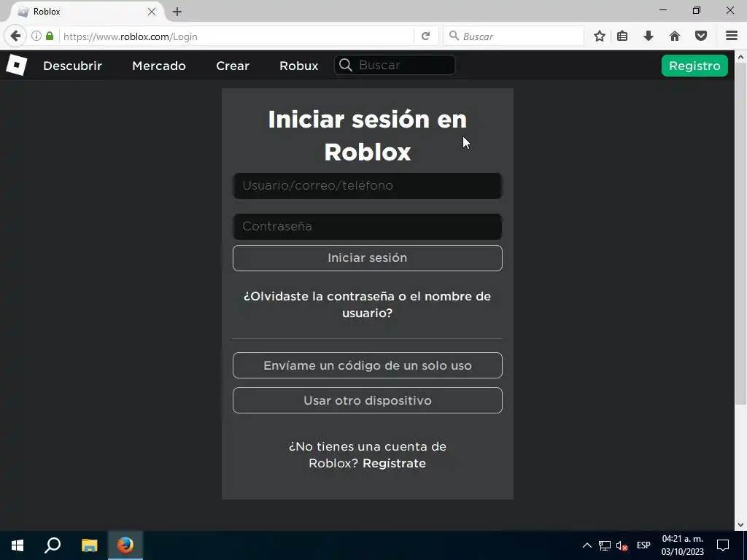This screenshot has width=747, height=560.
Task: Click the Roblox search magnifier icon
Action: [346, 65]
